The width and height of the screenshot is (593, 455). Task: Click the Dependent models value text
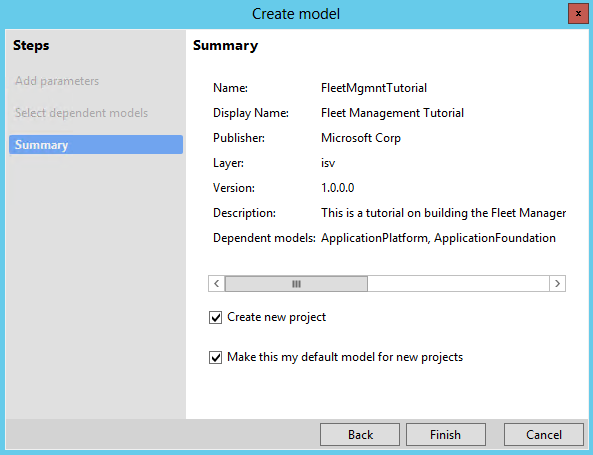(x=438, y=238)
